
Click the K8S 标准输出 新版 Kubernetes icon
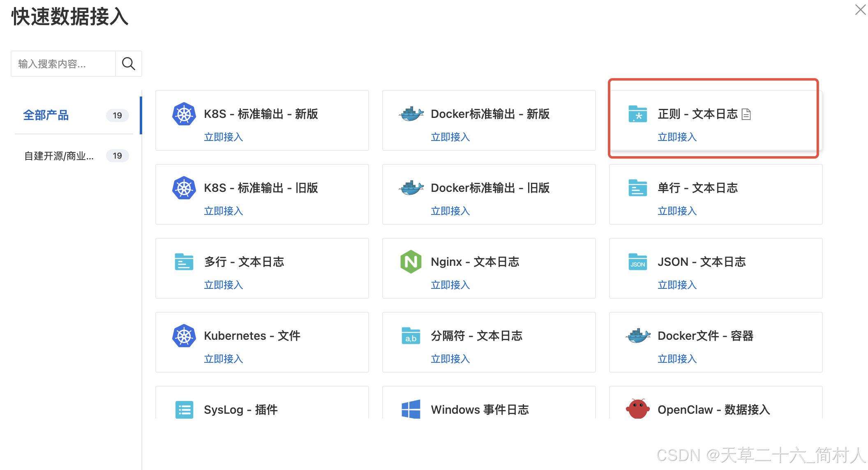tap(184, 114)
